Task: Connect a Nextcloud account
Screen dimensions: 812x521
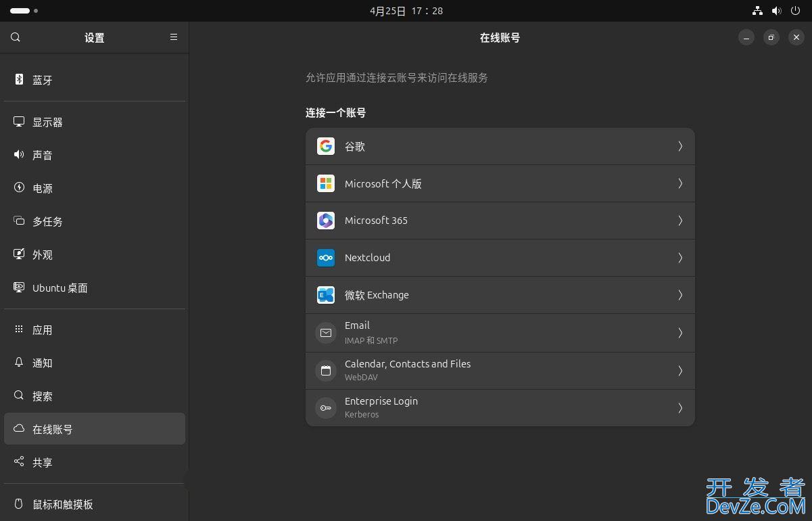Action: pos(500,258)
